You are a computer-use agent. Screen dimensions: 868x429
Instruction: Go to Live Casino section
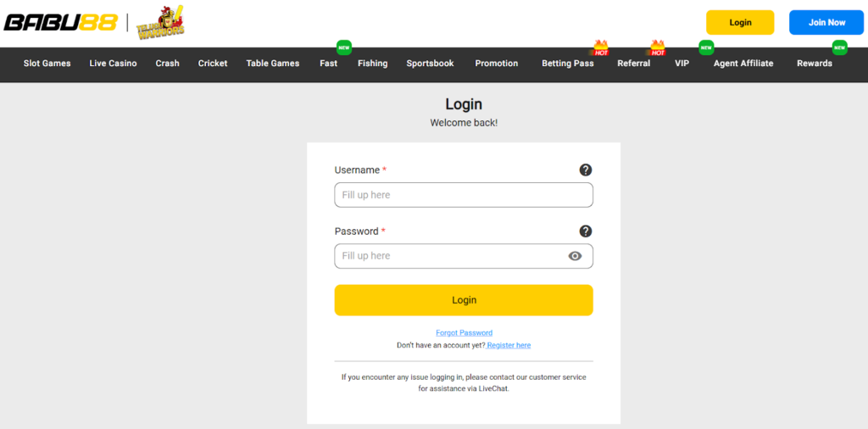click(x=113, y=64)
